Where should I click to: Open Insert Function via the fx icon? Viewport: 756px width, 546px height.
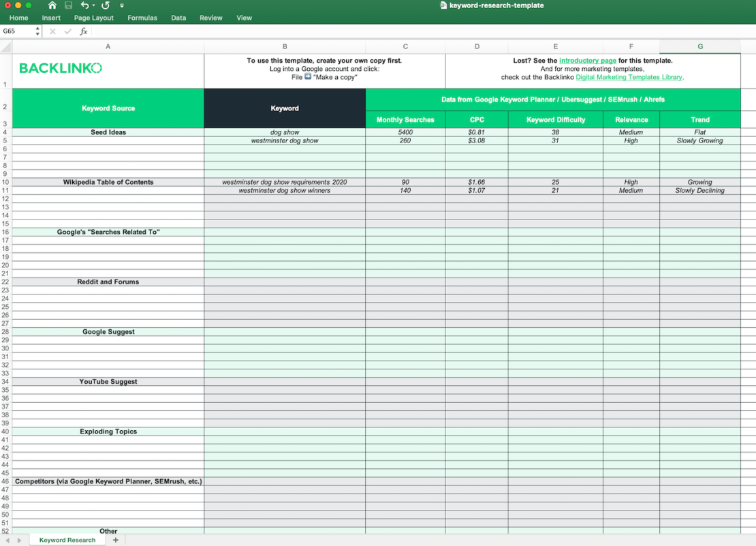point(83,31)
